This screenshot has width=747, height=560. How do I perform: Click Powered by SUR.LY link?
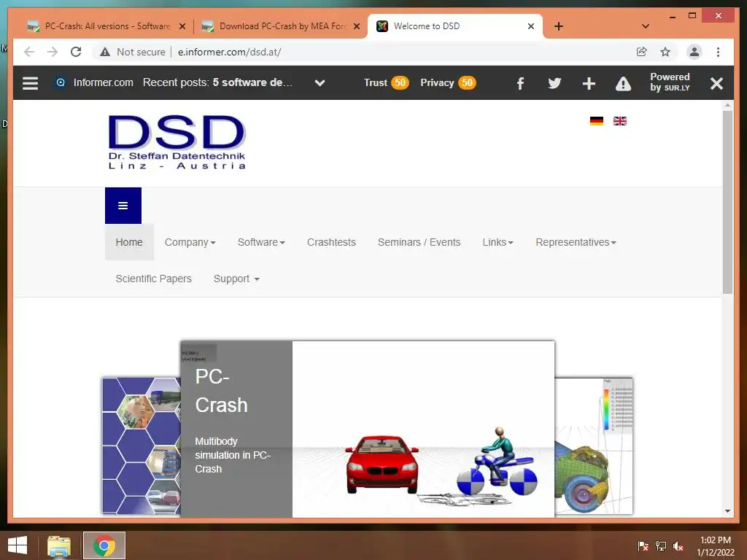[x=670, y=82]
